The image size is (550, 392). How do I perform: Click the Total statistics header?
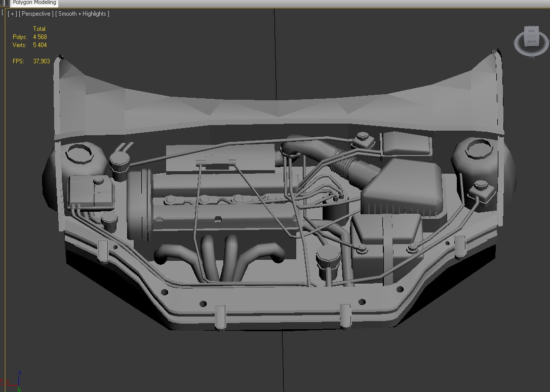[x=40, y=29]
